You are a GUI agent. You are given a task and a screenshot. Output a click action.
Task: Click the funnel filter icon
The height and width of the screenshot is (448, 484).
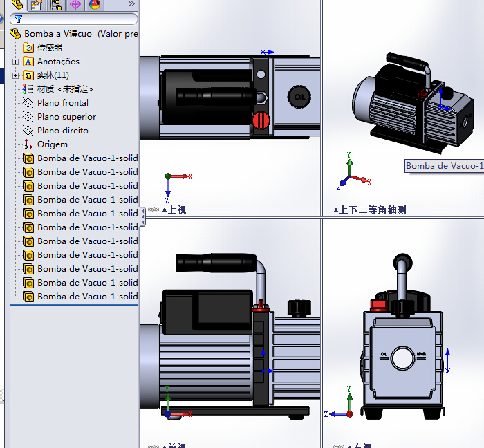tap(18, 19)
